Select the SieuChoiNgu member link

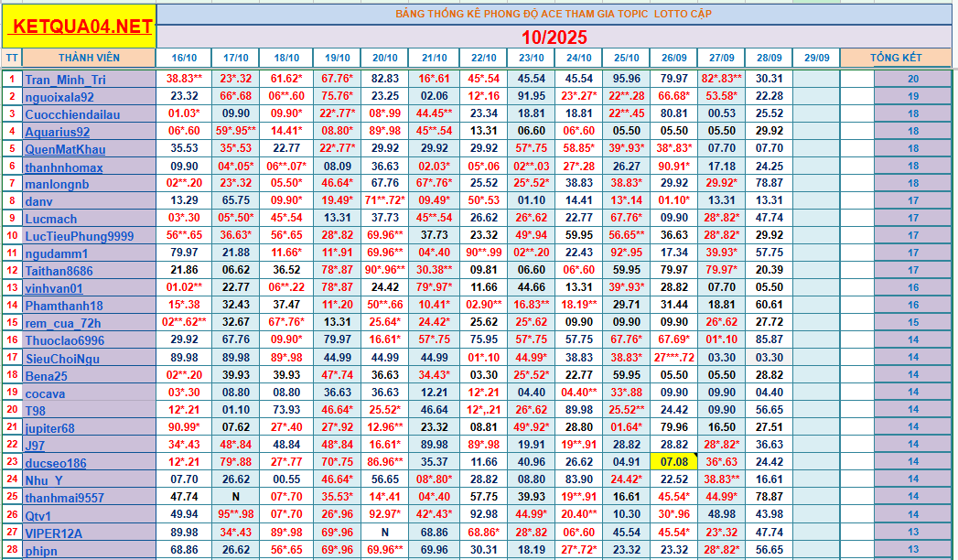coord(60,358)
